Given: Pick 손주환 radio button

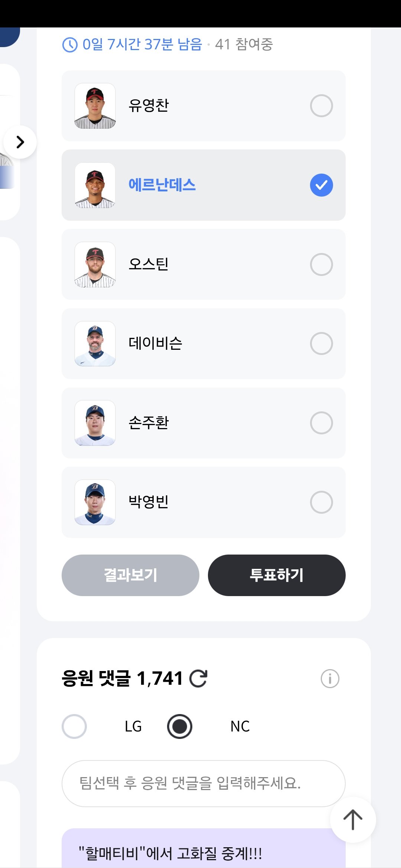Looking at the screenshot, I should [321, 423].
